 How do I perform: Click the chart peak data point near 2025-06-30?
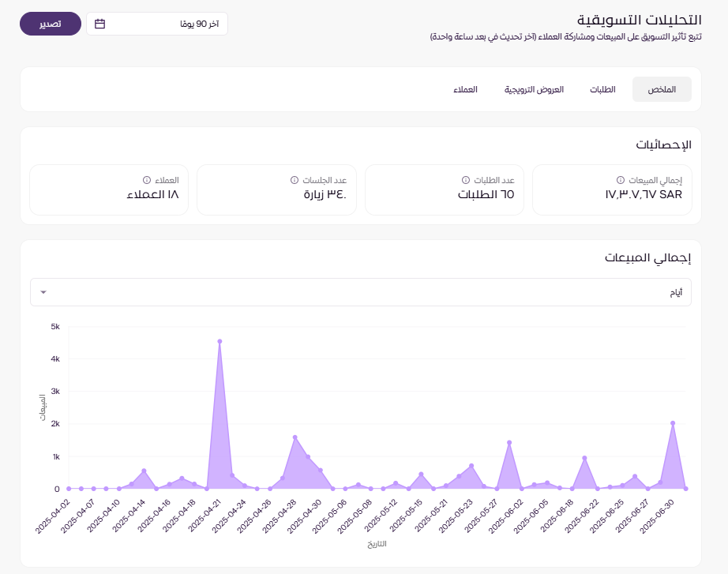(673, 423)
